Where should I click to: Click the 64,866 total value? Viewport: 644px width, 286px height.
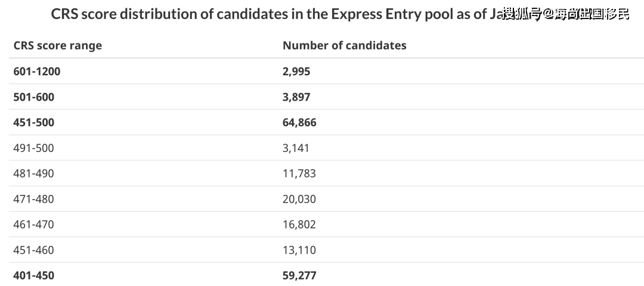coord(299,122)
